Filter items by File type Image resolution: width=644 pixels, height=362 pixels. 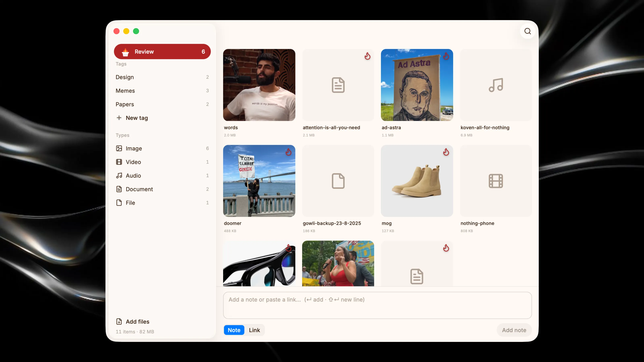(x=162, y=203)
